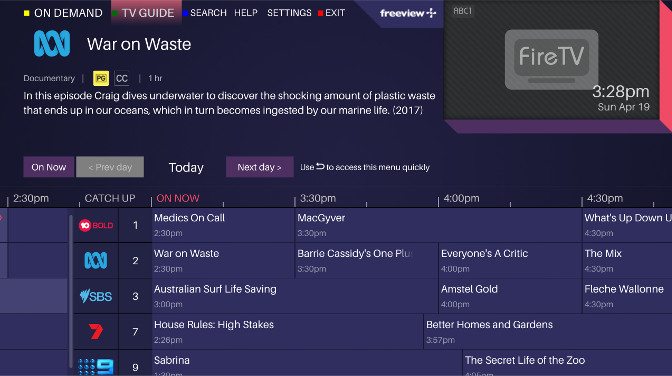Image resolution: width=672 pixels, height=376 pixels.
Task: Click channel number 7
Action: click(x=135, y=332)
